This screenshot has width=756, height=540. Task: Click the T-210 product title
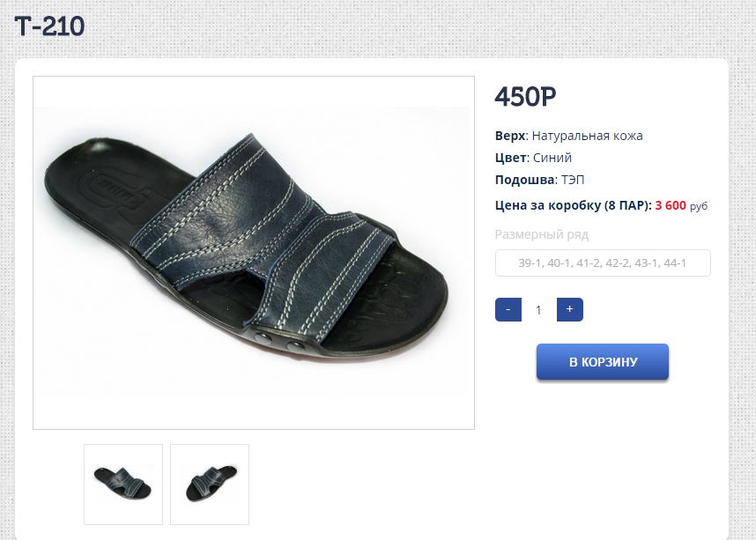49,27
